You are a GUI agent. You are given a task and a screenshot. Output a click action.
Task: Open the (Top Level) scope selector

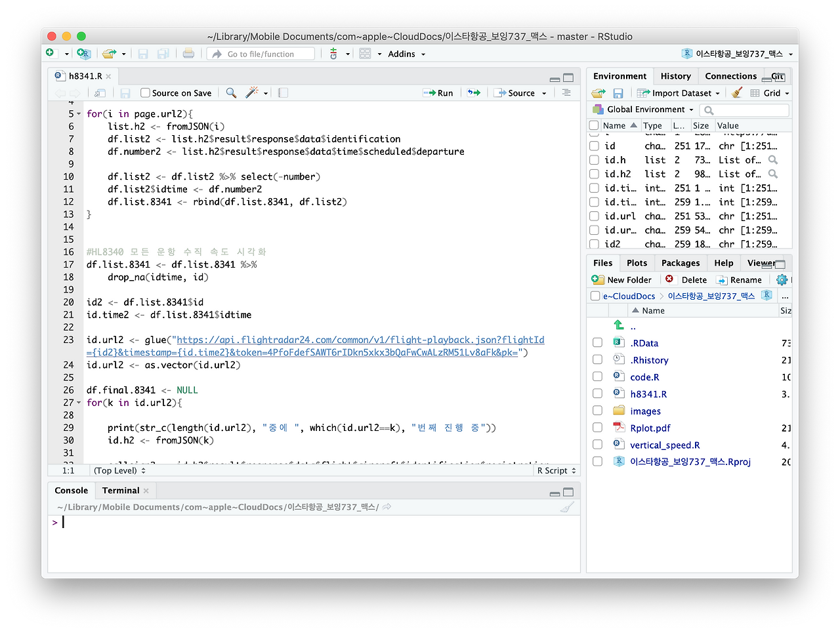coord(119,470)
